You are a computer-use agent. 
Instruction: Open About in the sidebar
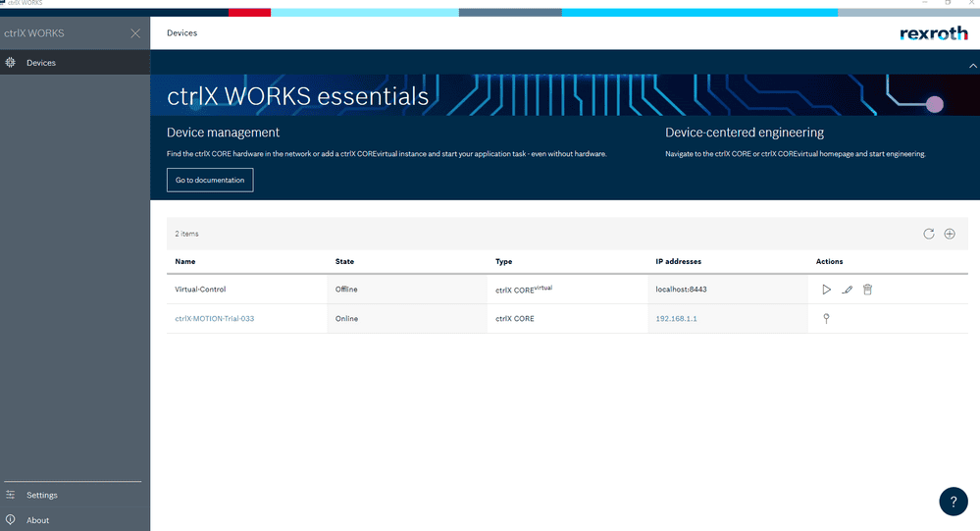tap(37, 520)
